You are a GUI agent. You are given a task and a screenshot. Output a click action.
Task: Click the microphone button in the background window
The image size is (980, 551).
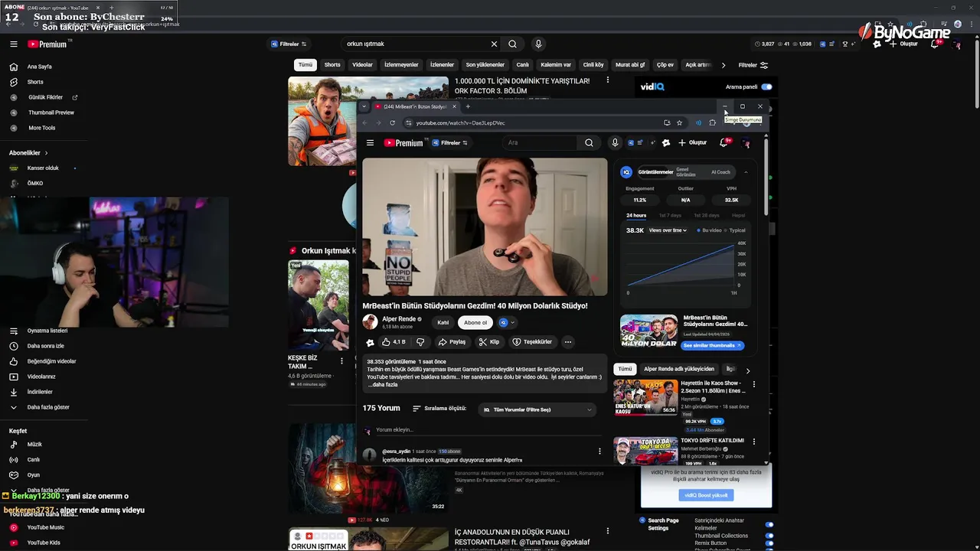pyautogui.click(x=538, y=44)
